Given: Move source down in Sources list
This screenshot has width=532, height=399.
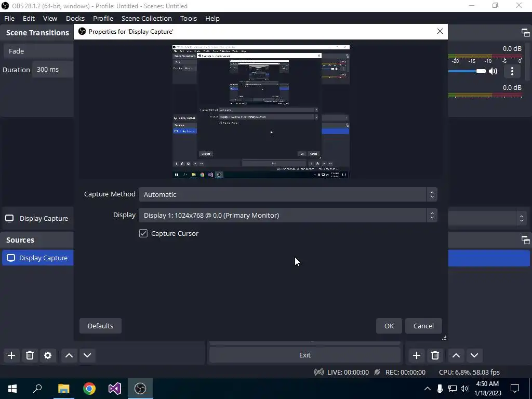Looking at the screenshot, I should point(87,355).
